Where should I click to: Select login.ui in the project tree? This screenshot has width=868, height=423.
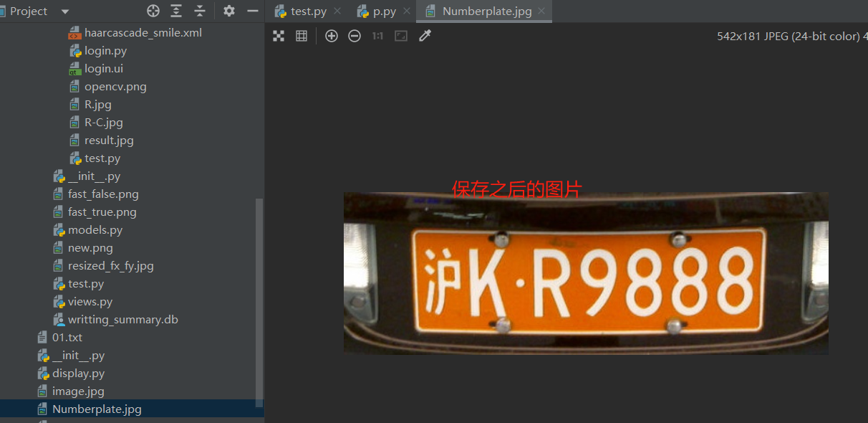click(104, 69)
